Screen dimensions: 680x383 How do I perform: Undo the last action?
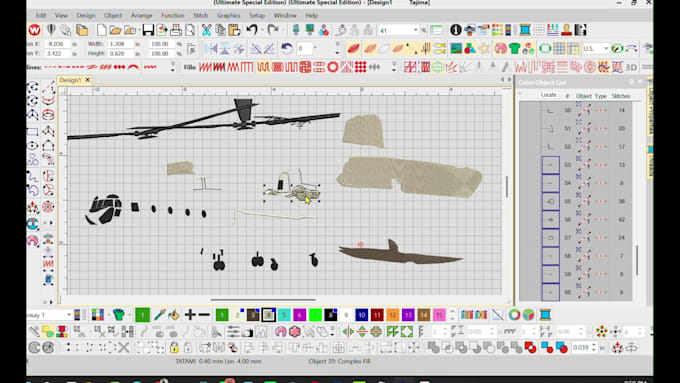coord(252,30)
